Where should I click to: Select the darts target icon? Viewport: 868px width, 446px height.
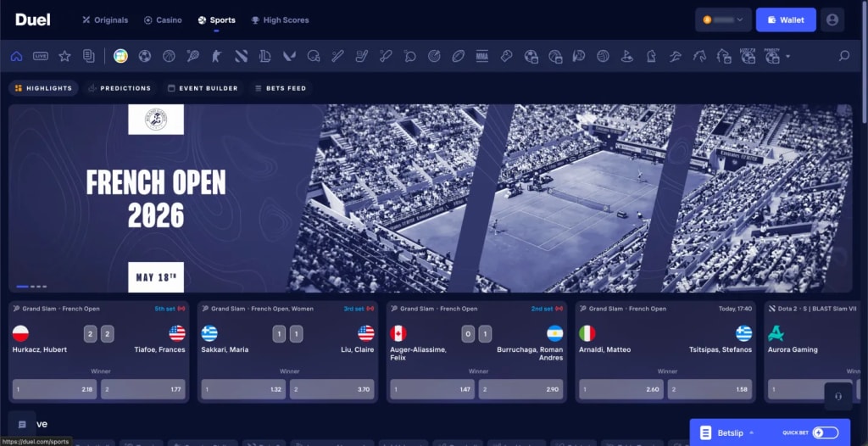pos(434,56)
